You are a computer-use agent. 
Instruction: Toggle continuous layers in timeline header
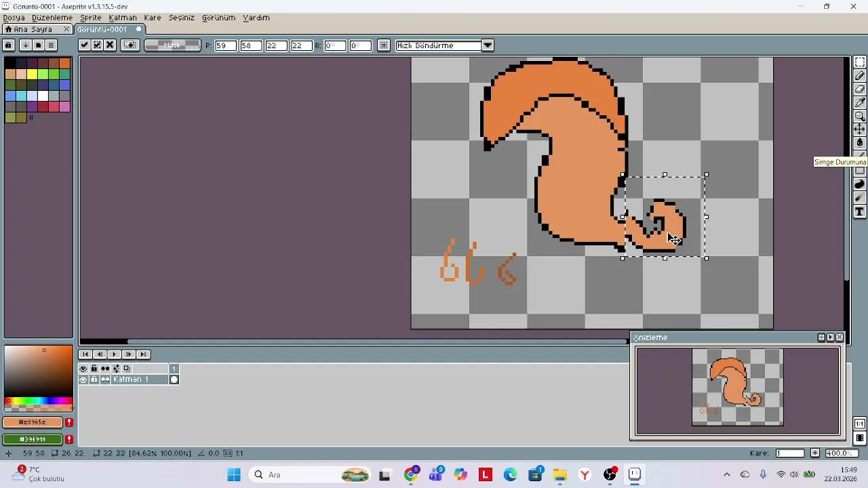[x=105, y=369]
